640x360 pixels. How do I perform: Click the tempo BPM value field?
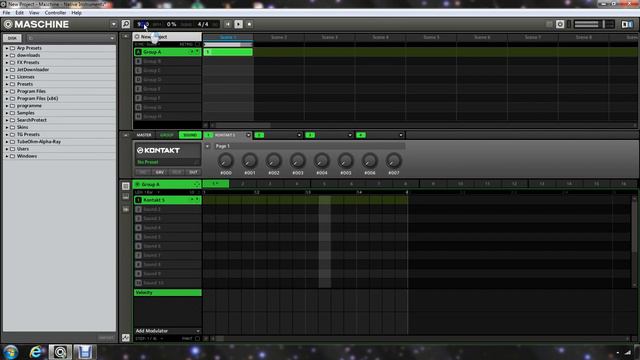[143, 24]
